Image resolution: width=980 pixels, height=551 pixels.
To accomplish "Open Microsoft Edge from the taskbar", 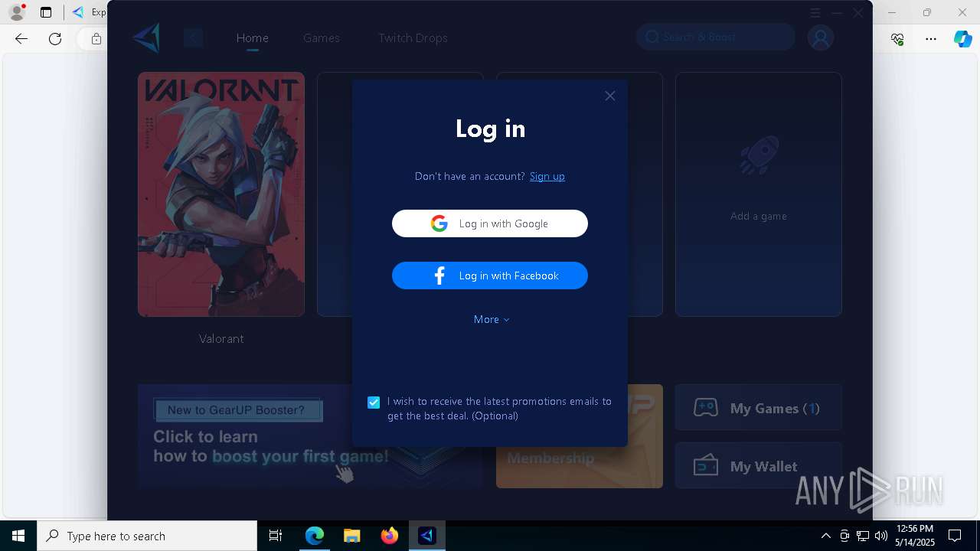I will (x=314, y=536).
